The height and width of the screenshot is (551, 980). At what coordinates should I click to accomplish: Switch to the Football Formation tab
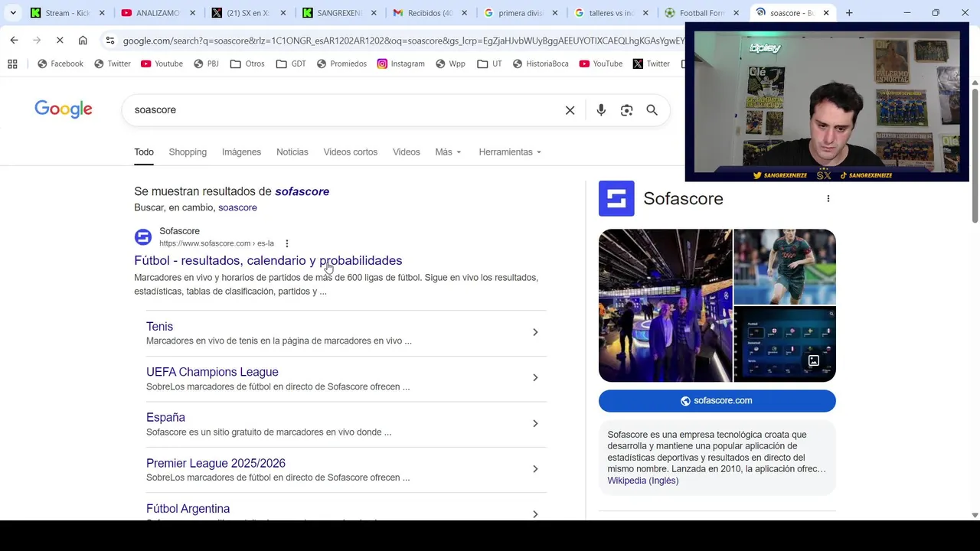coord(701,13)
